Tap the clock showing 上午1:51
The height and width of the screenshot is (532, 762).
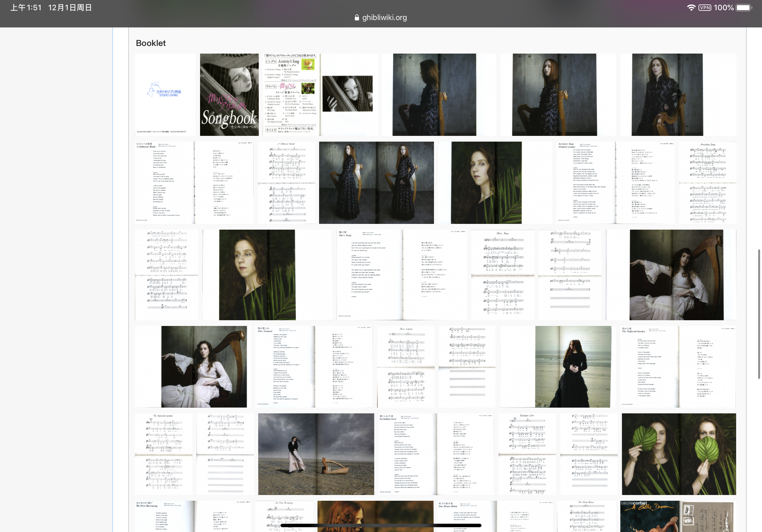[x=26, y=8]
